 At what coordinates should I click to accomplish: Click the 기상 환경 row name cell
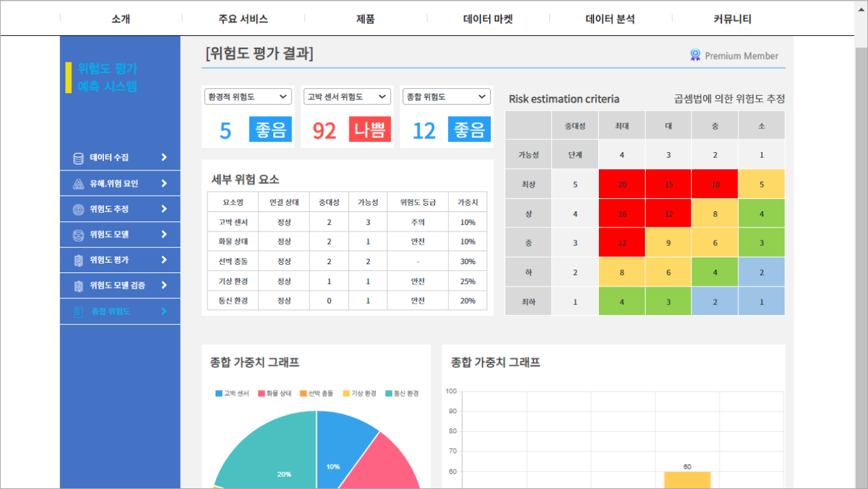(232, 281)
